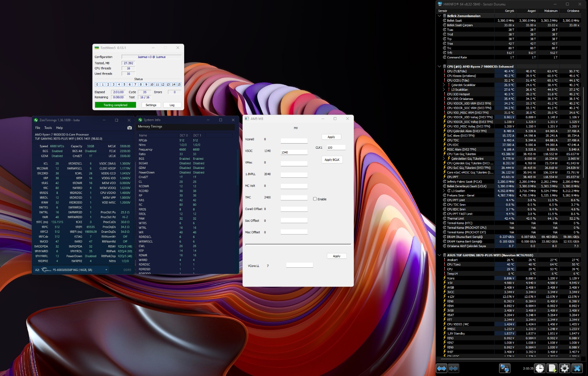
Task: Collapse the ASUS TUF GAMING X870-PLUS WIFI group
Action: (x=440, y=255)
